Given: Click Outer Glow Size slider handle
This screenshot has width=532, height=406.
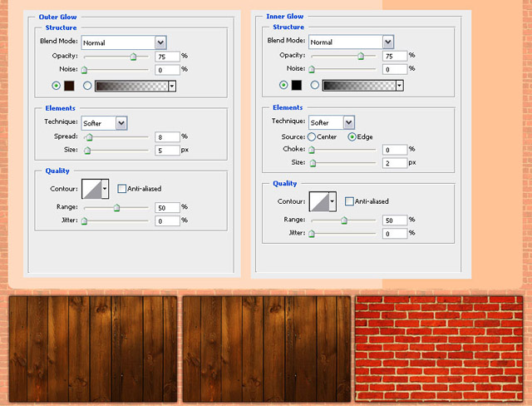Looking at the screenshot, I should (x=87, y=151).
